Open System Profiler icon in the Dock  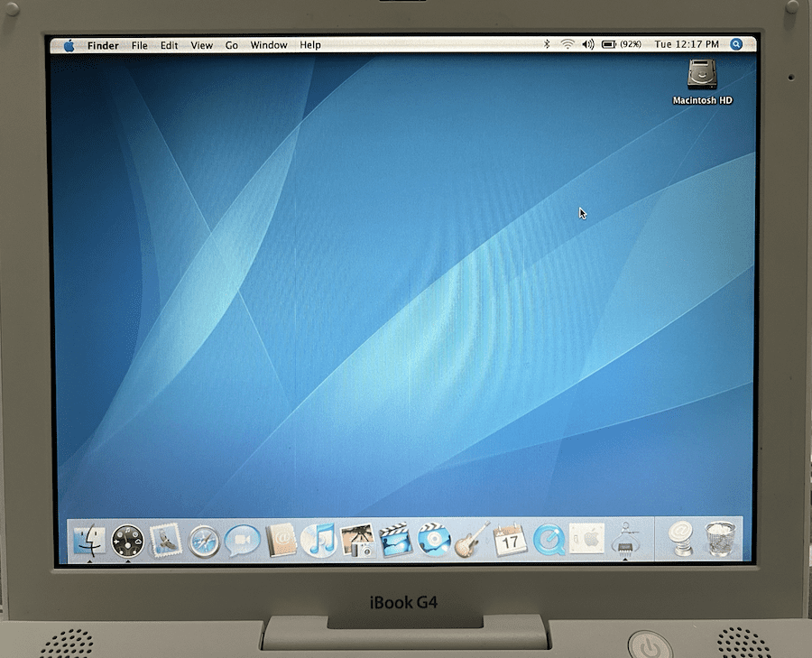625,539
